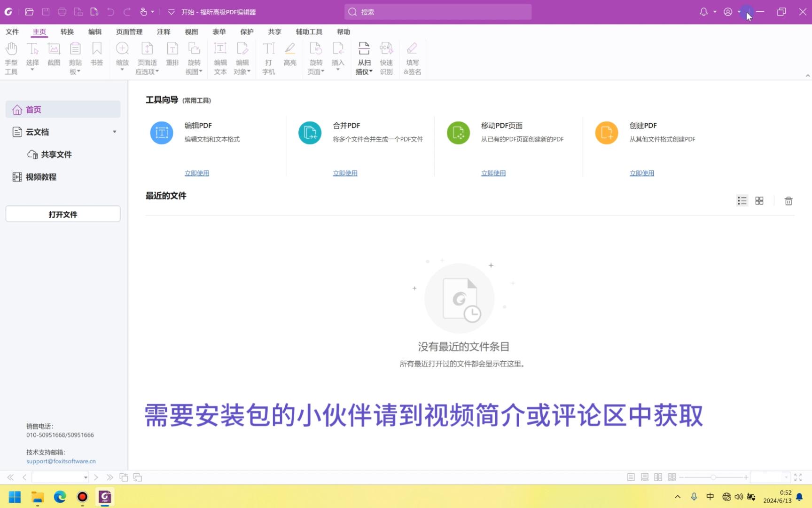Viewport: 812px width, 508px height.
Task: Open Fill & Sign (填写&签名) tool
Action: pyautogui.click(x=413, y=58)
